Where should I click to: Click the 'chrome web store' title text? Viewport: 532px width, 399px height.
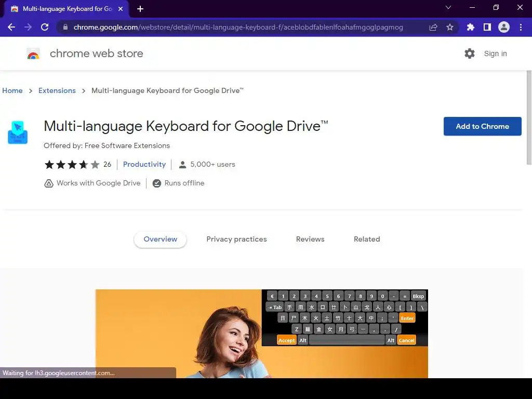[x=96, y=54]
